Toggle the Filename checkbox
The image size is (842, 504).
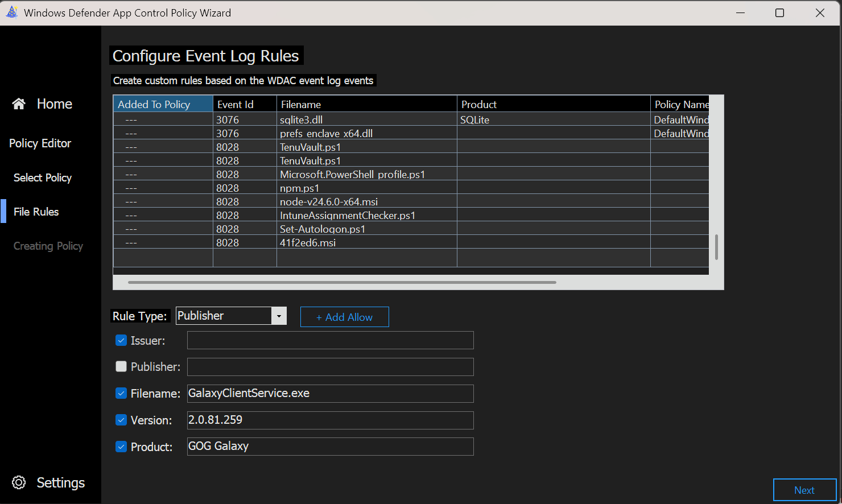[121, 393]
